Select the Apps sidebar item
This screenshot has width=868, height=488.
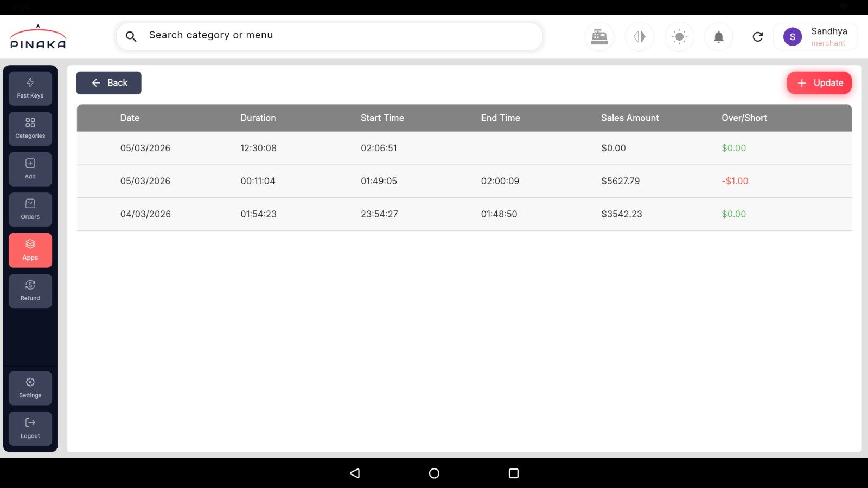[x=30, y=250]
